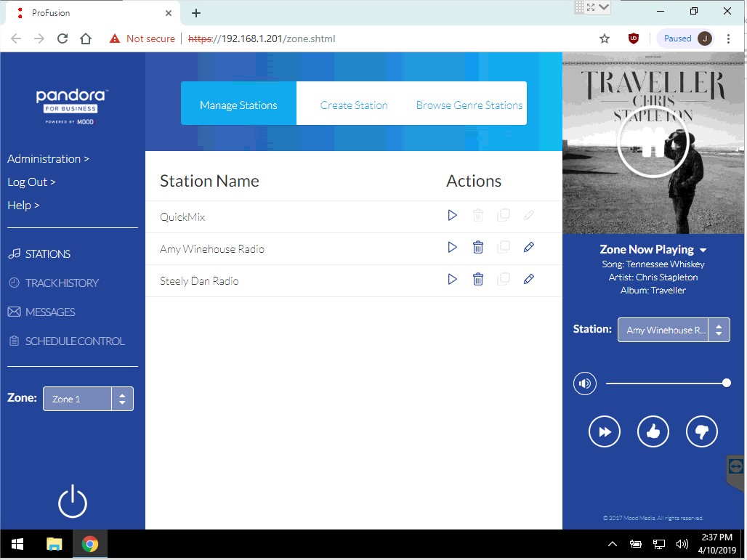Select the Steely Dan Radio station name

pos(199,281)
